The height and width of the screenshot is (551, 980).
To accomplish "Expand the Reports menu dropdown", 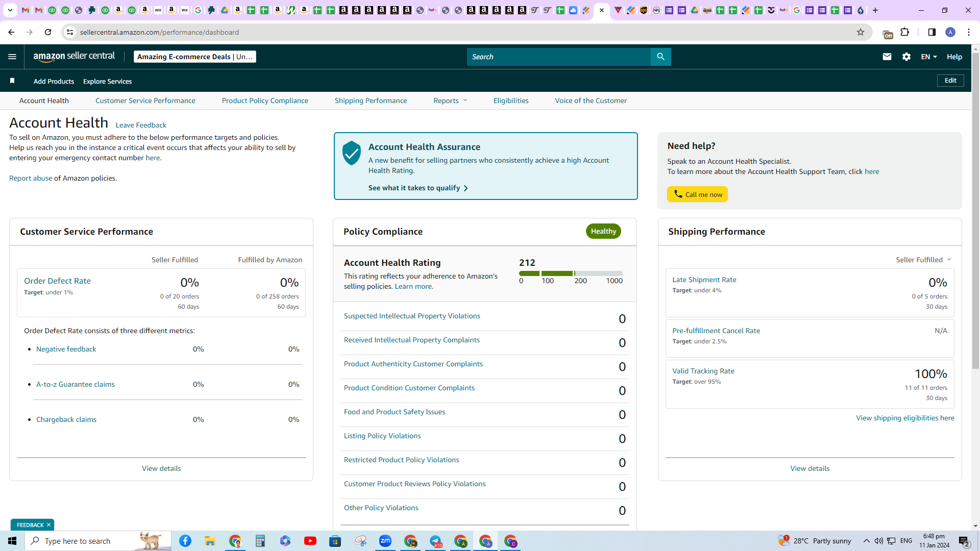I will tap(450, 101).
